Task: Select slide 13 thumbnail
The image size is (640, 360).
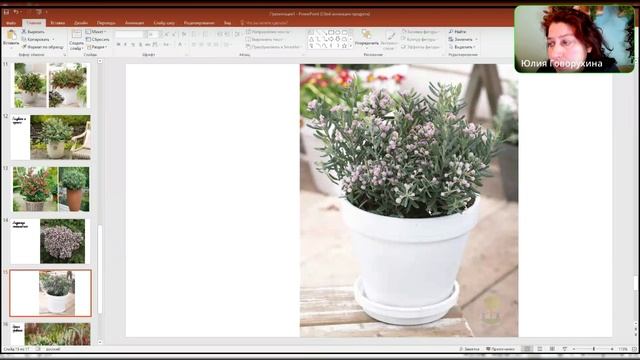Action: [51, 189]
